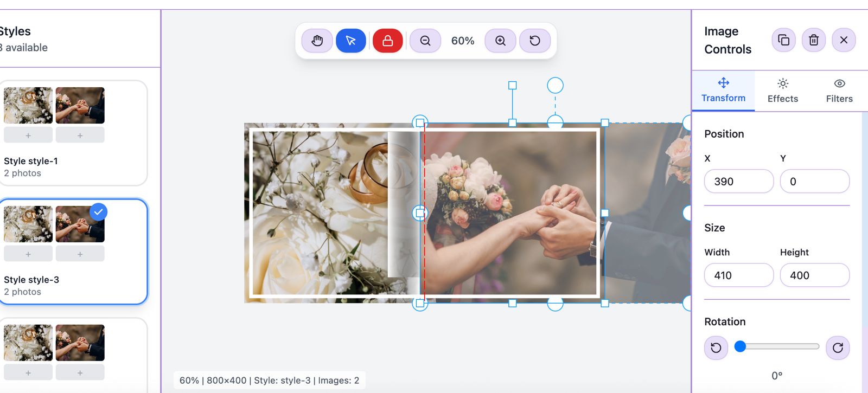
Task: Add photo to first slot of bottom style card
Action: pos(28,372)
